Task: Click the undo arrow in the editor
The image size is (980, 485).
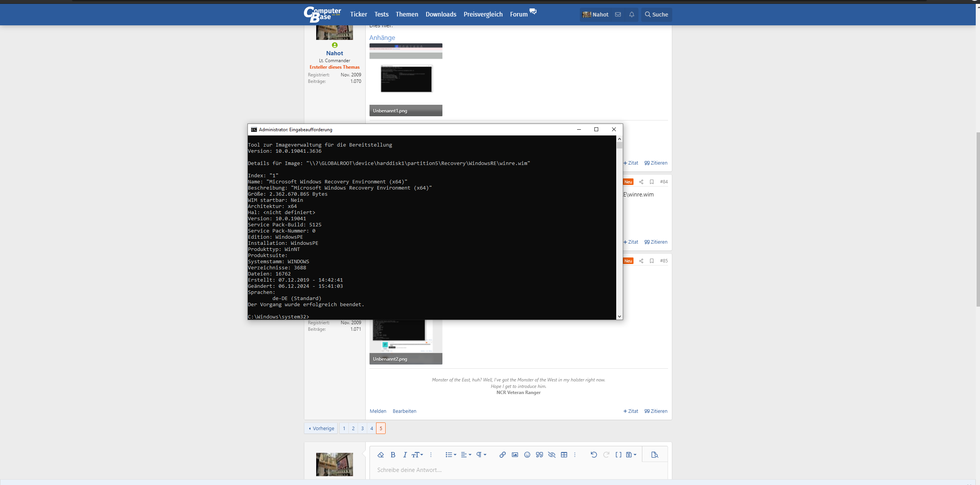Action: [x=594, y=455]
